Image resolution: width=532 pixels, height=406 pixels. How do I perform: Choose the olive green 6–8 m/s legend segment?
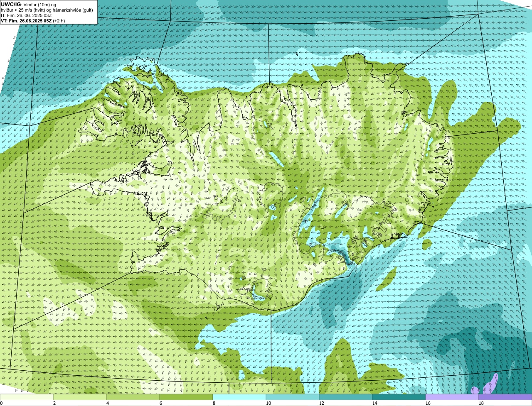(x=186, y=397)
